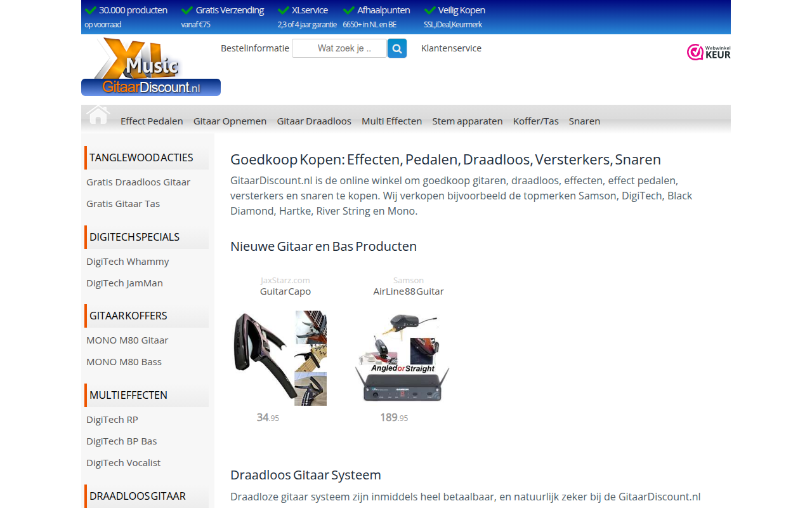Click the 'Goedkoop Kopen' main heading
Viewport: 812px width, 508px height.
pos(445,159)
